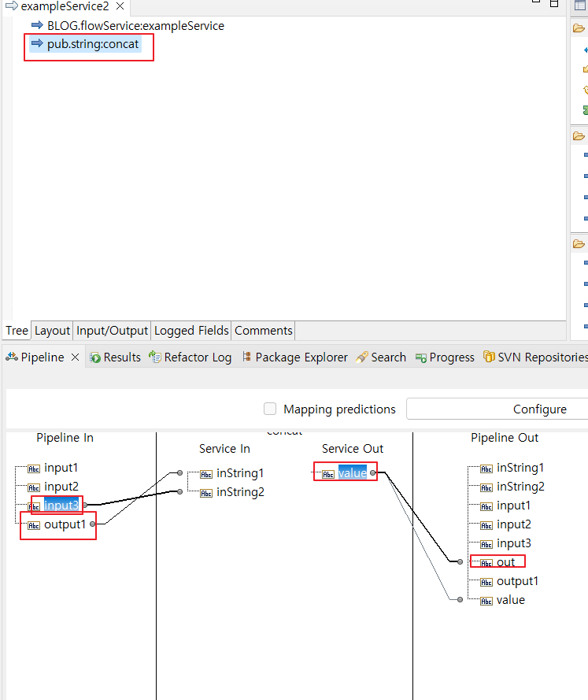Open the Progress view

point(452,357)
